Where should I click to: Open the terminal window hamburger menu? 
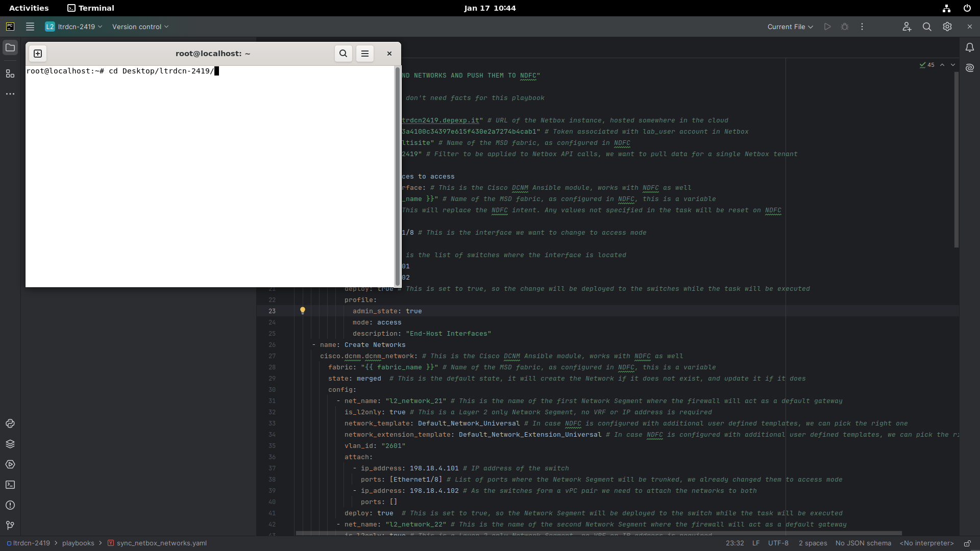point(365,54)
